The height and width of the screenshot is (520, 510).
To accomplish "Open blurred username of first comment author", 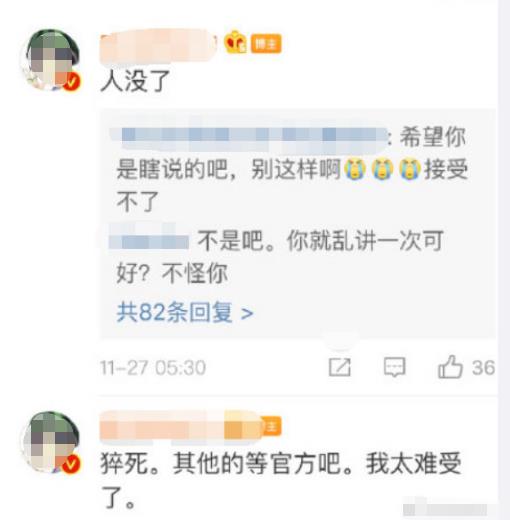I will point(159,46).
